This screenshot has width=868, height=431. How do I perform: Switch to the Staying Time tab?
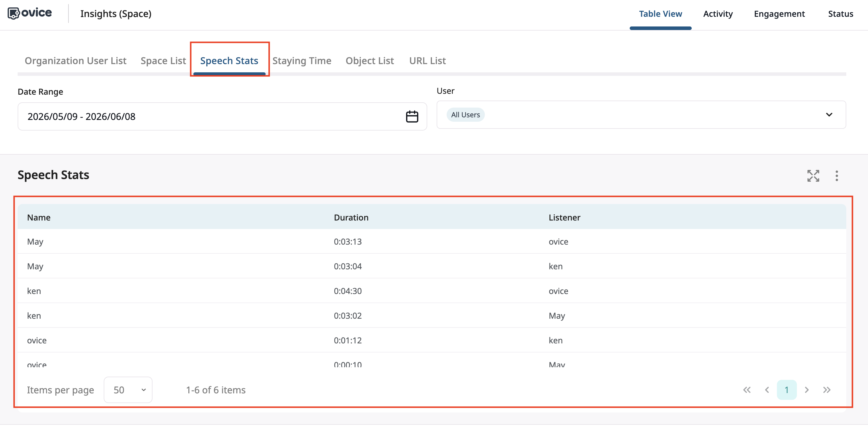[301, 61]
